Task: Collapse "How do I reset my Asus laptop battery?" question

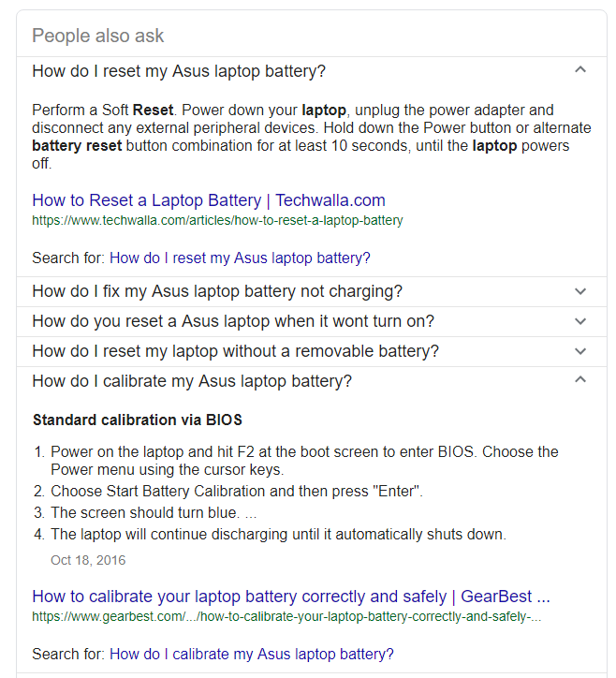Action: 179,71
